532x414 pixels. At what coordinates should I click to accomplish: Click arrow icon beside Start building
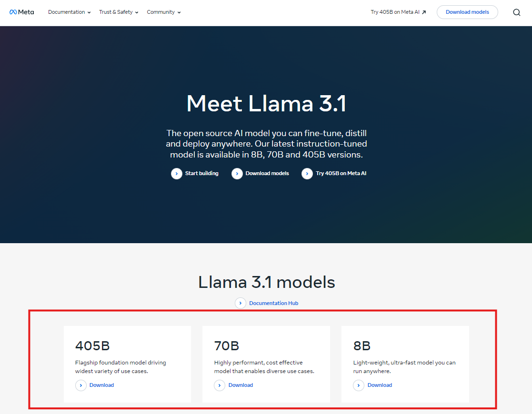click(176, 174)
